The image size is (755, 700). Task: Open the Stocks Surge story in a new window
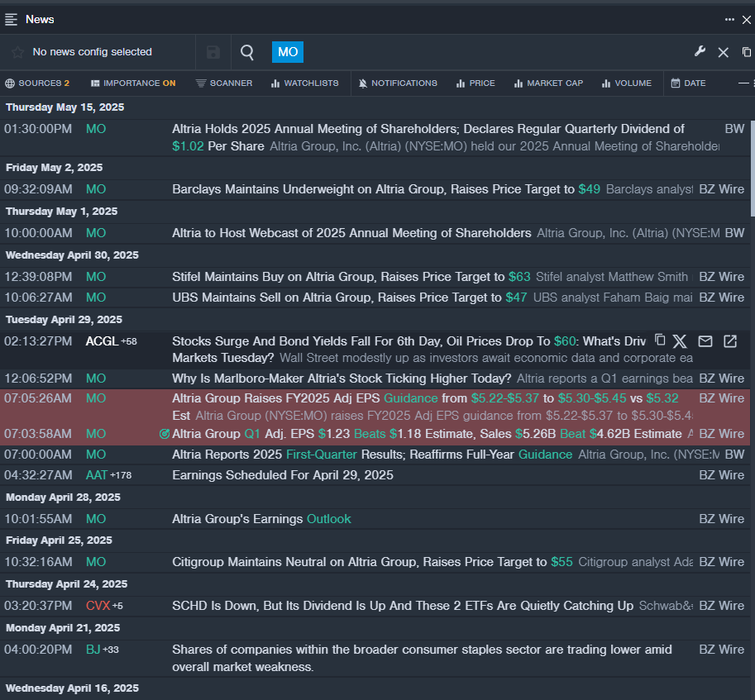pos(730,341)
